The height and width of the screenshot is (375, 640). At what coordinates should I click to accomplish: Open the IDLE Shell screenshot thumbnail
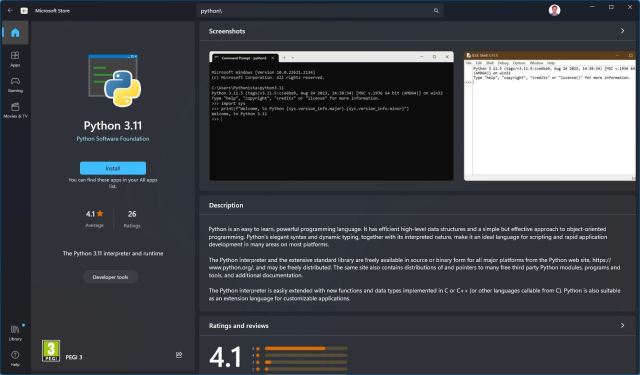pos(550,116)
